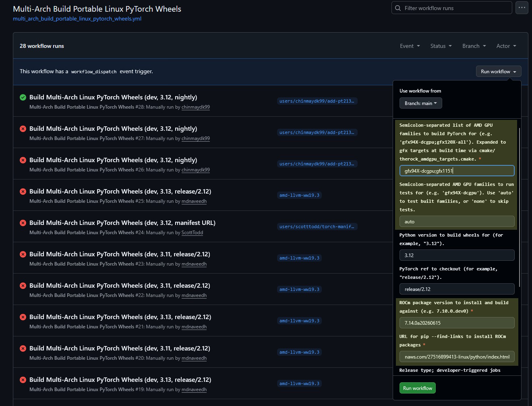Screen dimensions: 532x406
Task: Open run #26 dev 3.12 nightly title
Action: (x=113, y=160)
